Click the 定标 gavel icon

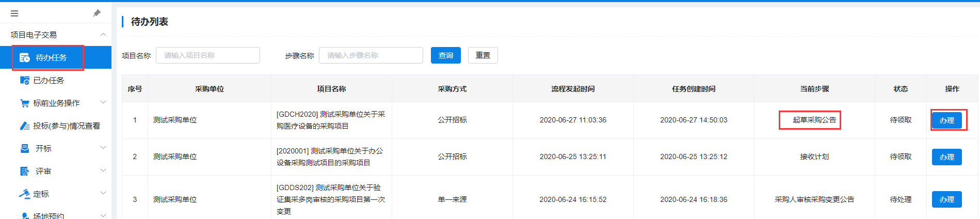(x=24, y=194)
